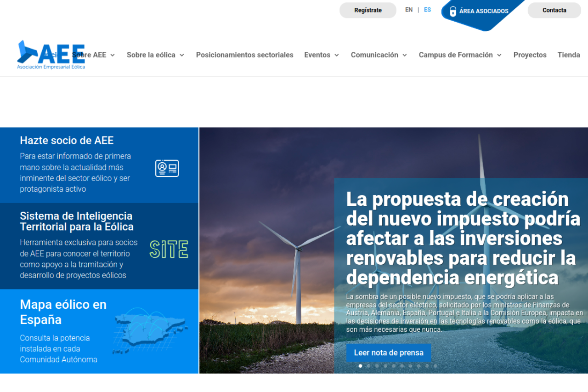Click the Regístrate button
The height and width of the screenshot is (392, 588).
(367, 10)
